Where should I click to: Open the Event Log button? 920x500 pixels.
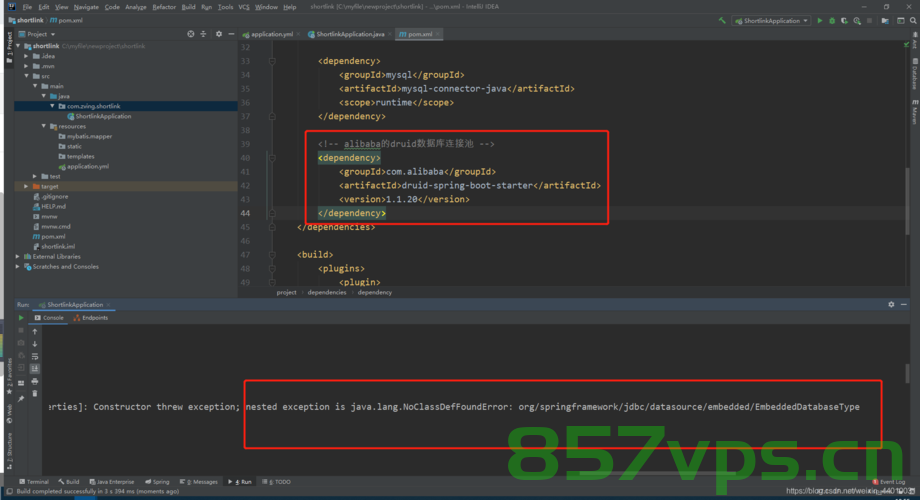click(x=888, y=482)
